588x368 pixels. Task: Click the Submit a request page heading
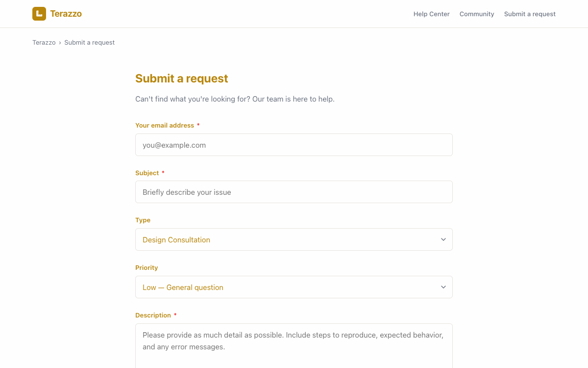tap(182, 79)
